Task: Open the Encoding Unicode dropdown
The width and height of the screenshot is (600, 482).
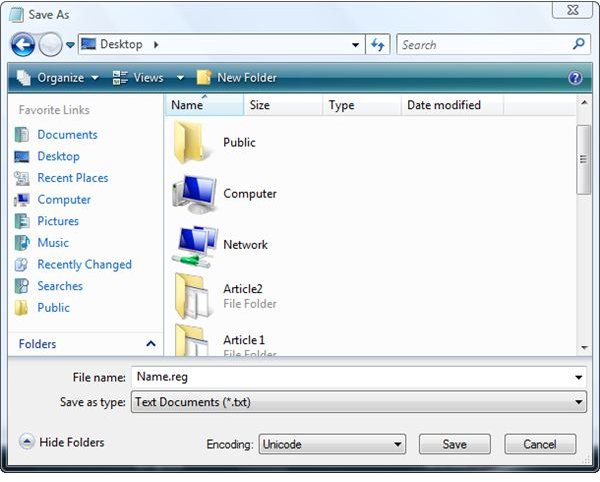Action: [x=332, y=444]
